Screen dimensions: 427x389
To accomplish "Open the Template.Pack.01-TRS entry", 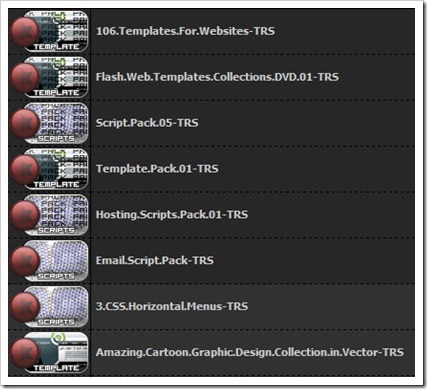I will pyautogui.click(x=157, y=169).
